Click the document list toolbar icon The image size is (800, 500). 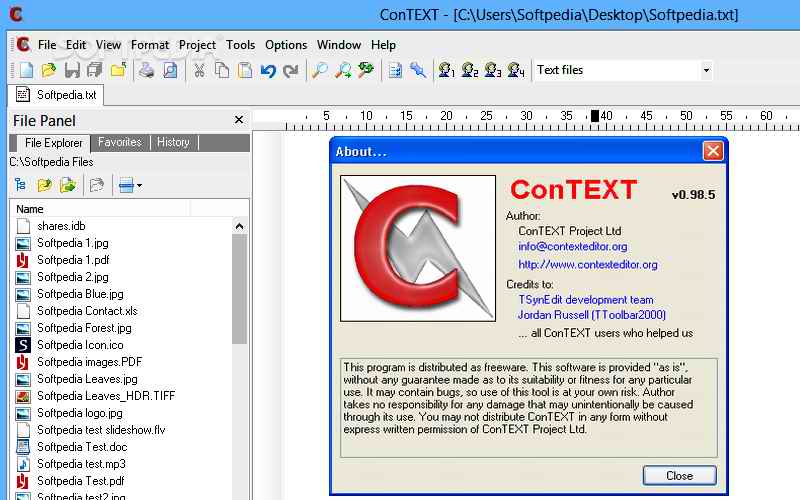point(395,70)
